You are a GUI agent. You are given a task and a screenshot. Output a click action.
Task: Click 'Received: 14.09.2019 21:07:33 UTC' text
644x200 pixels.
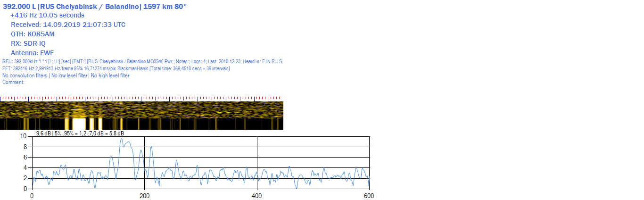coord(68,25)
